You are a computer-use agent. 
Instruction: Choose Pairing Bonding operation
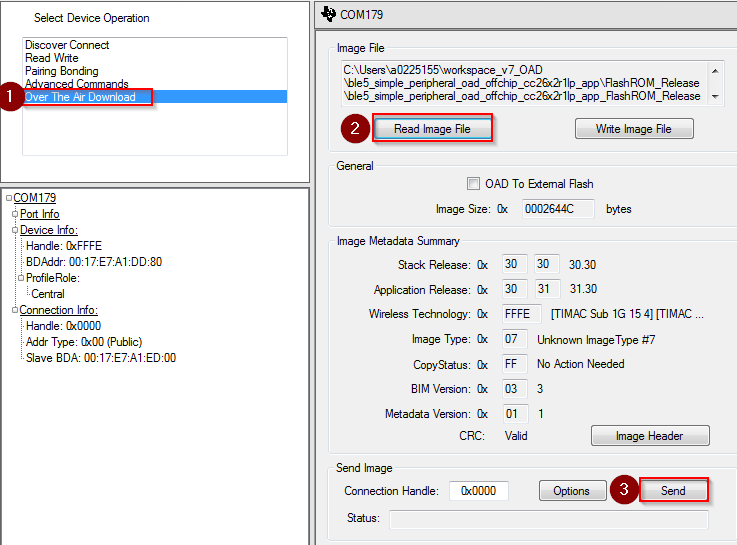click(x=62, y=71)
